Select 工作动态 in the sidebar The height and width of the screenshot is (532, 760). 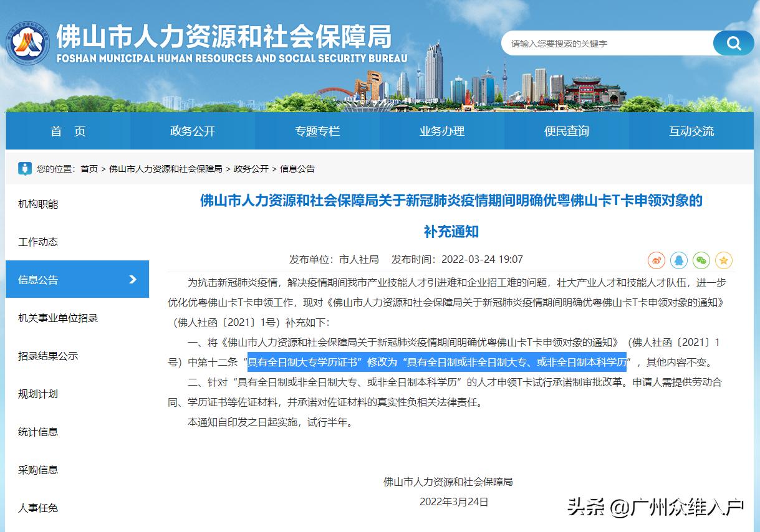pos(37,242)
